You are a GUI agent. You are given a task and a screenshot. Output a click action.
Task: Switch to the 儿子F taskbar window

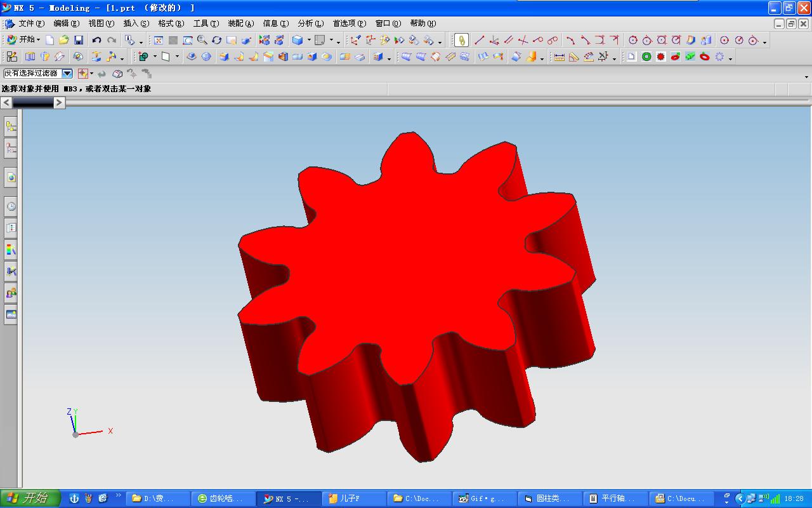pyautogui.click(x=354, y=498)
